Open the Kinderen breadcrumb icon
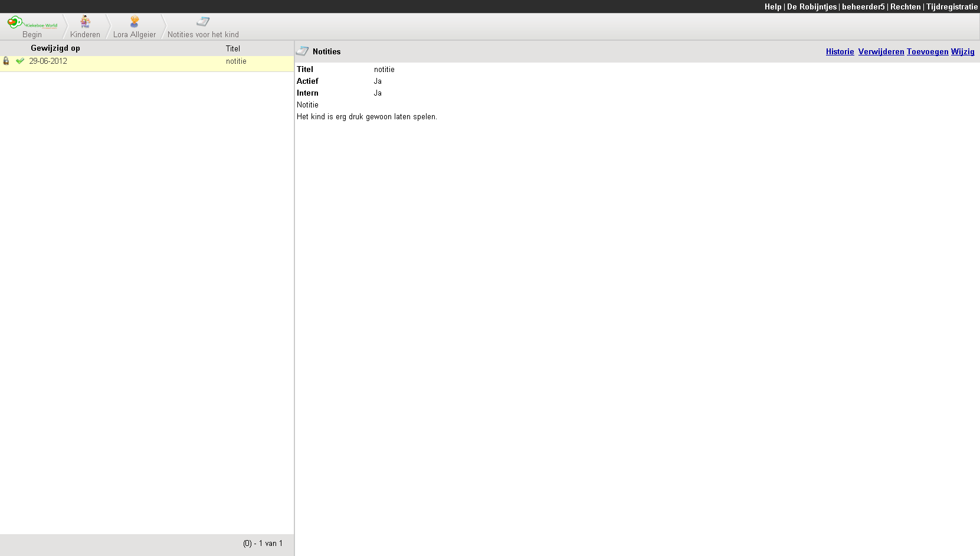 point(86,22)
